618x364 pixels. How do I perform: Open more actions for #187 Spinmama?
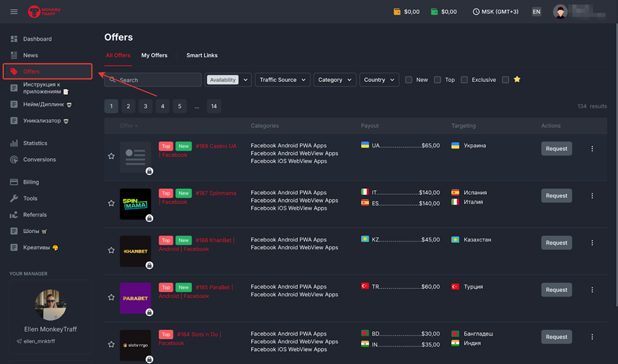pyautogui.click(x=592, y=195)
